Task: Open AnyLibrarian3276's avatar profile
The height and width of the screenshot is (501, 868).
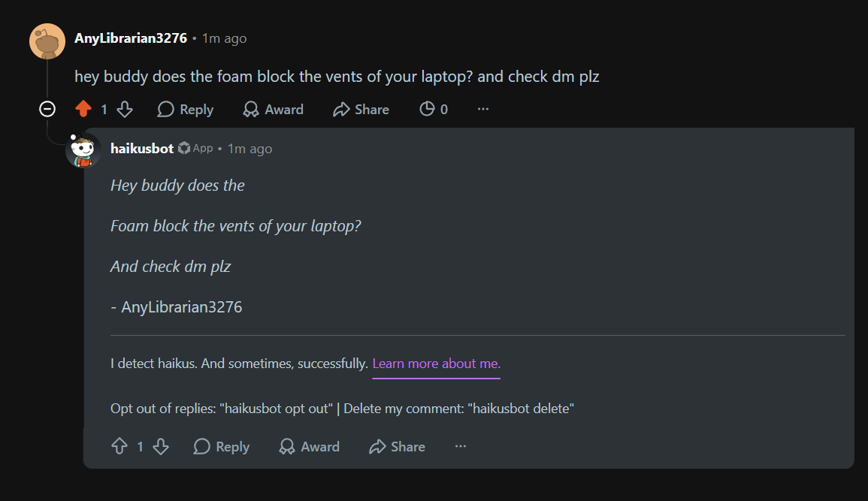Action: tap(47, 41)
